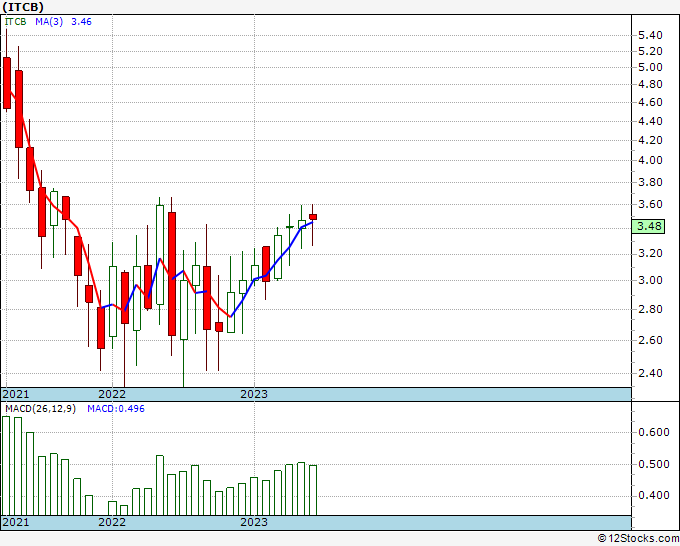Click 2021 on the price chart time axis
Viewport: 680px width, 546px height.
pyautogui.click(x=16, y=394)
